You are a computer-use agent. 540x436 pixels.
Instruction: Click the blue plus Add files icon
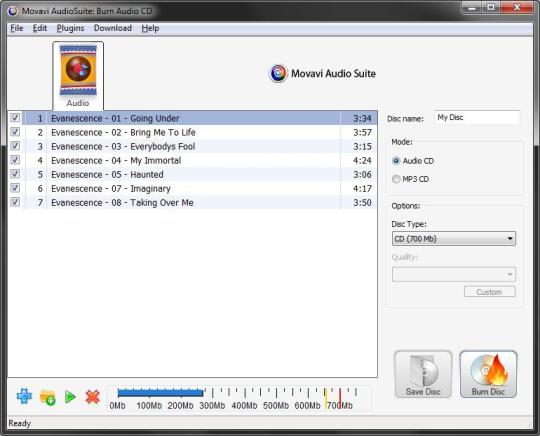click(x=24, y=396)
